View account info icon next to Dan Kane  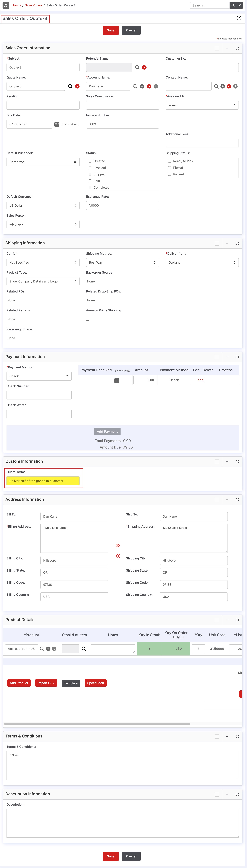tap(156, 86)
